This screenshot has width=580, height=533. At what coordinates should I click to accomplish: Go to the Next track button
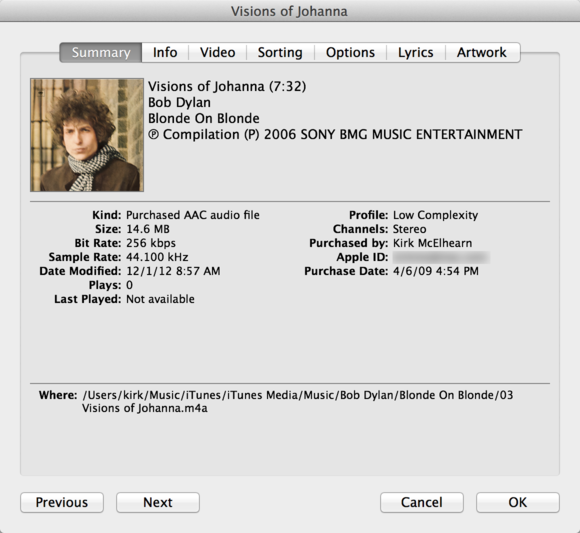pos(158,502)
